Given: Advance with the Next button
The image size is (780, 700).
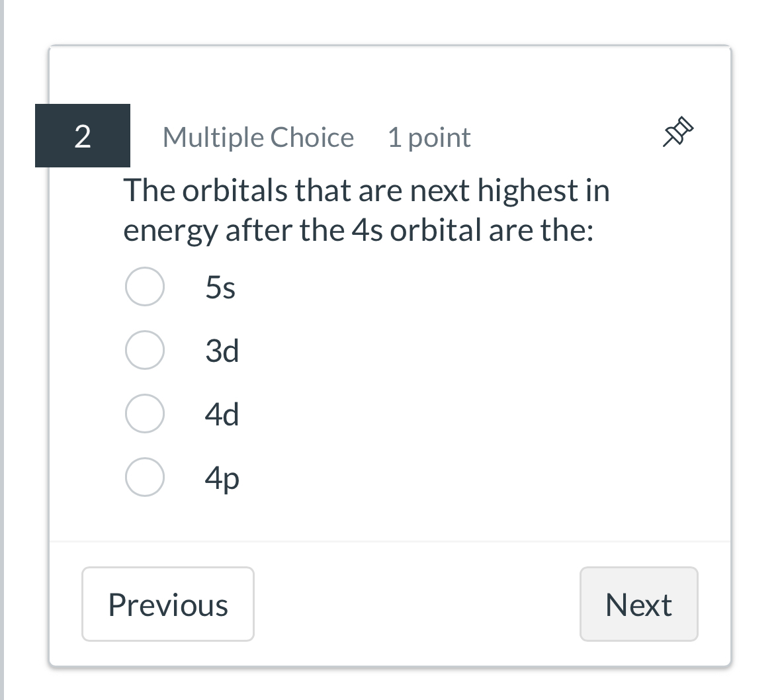Looking at the screenshot, I should click(638, 603).
